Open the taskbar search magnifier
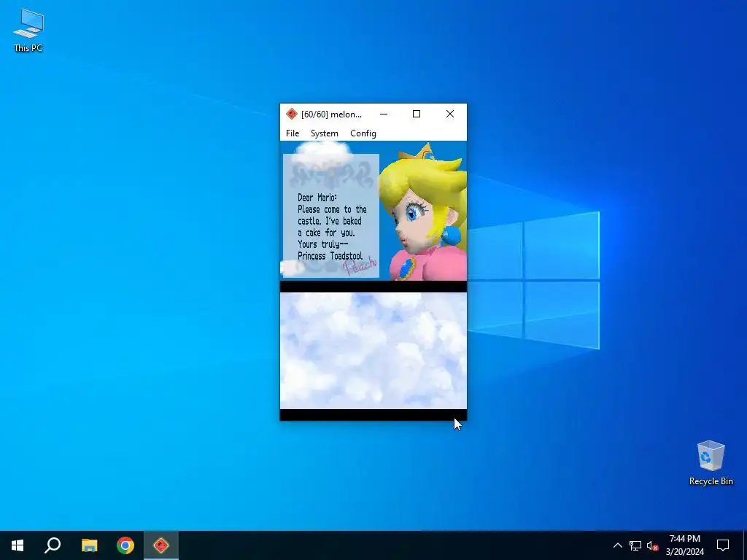 tap(53, 545)
